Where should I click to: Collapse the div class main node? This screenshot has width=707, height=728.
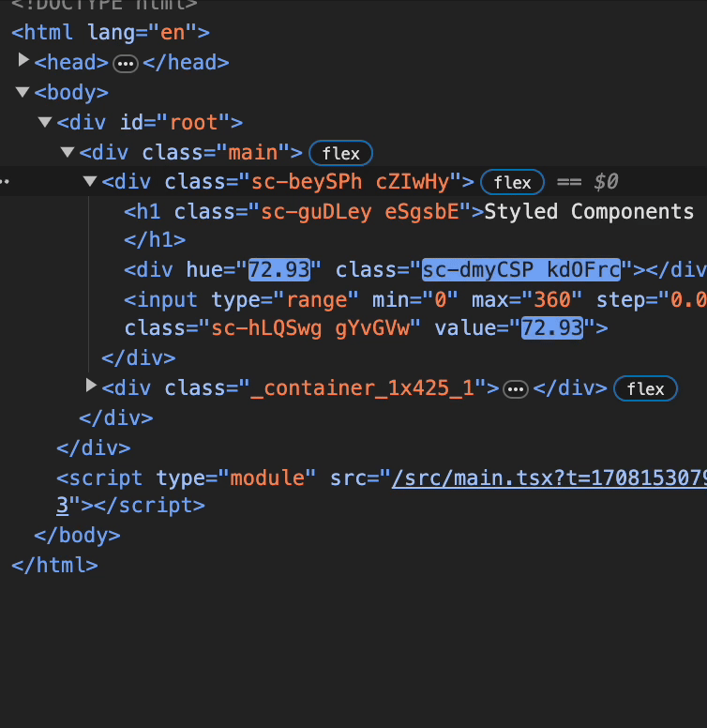[68, 152]
